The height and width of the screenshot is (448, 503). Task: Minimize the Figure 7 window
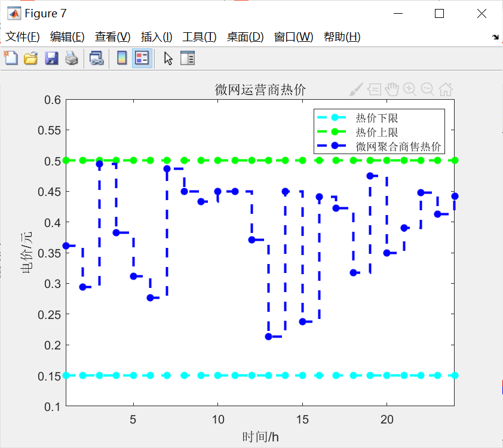click(x=398, y=14)
